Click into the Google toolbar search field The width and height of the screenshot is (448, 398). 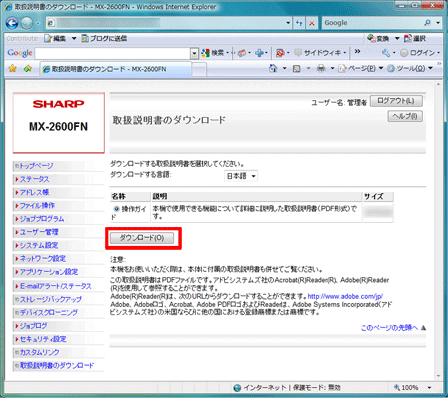[113, 53]
